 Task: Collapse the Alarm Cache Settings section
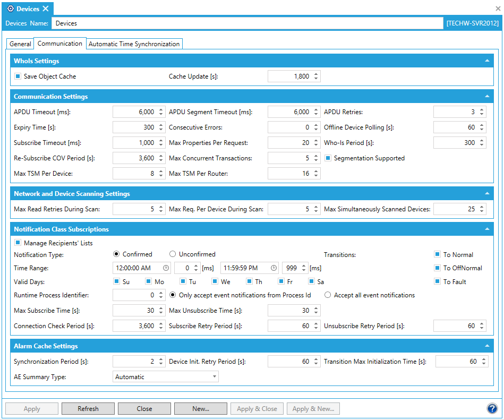point(487,346)
